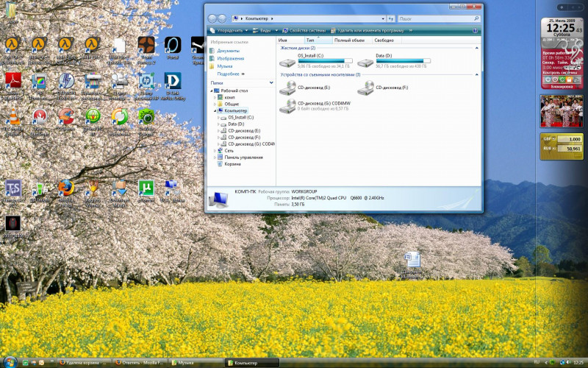The image size is (588, 368).
Task: Launch the first Half-Life 2 Deathmatch shortcut
Action: click(13, 45)
